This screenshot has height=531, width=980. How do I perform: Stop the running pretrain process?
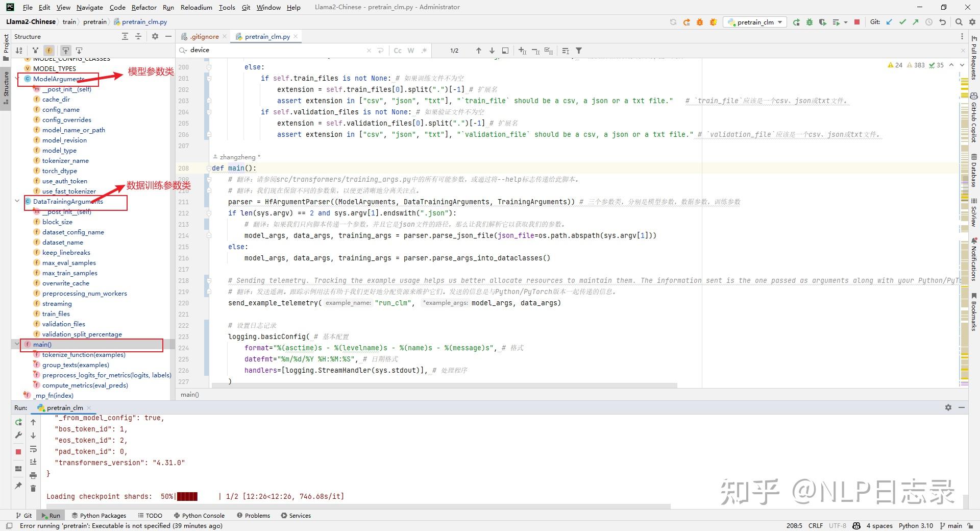tap(857, 22)
